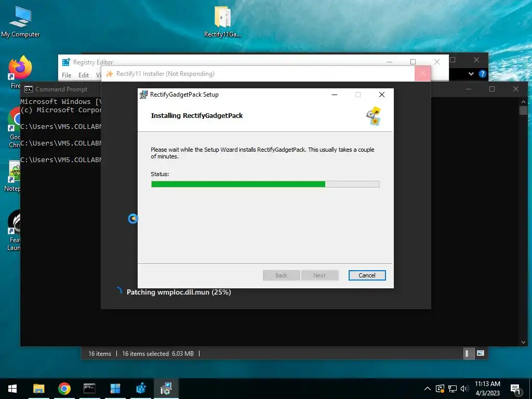Select the Rectify11Ga... folder on the desktop
Screen dimensions: 532x399
coord(222,22)
